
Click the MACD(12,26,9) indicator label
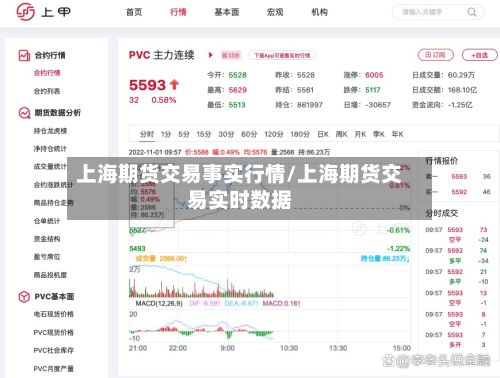[x=159, y=304]
